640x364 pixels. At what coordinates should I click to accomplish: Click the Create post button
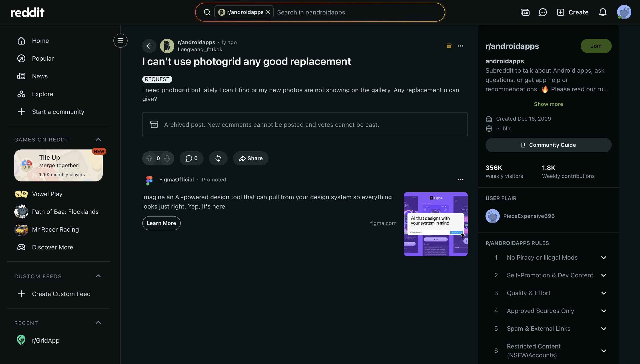pyautogui.click(x=572, y=12)
